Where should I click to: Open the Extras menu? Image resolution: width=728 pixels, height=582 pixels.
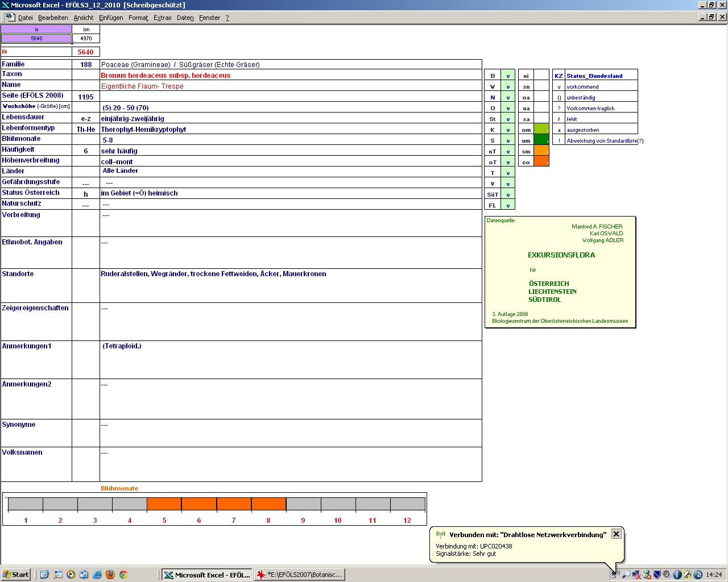(x=162, y=18)
